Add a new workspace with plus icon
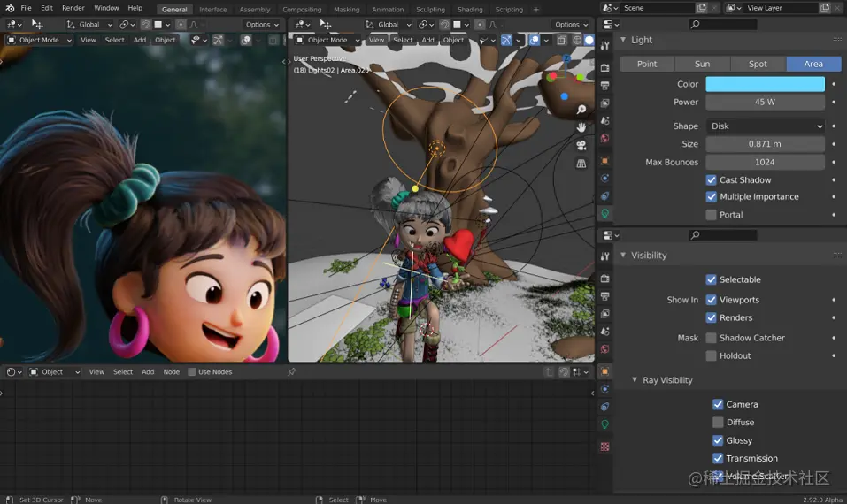 tap(536, 9)
